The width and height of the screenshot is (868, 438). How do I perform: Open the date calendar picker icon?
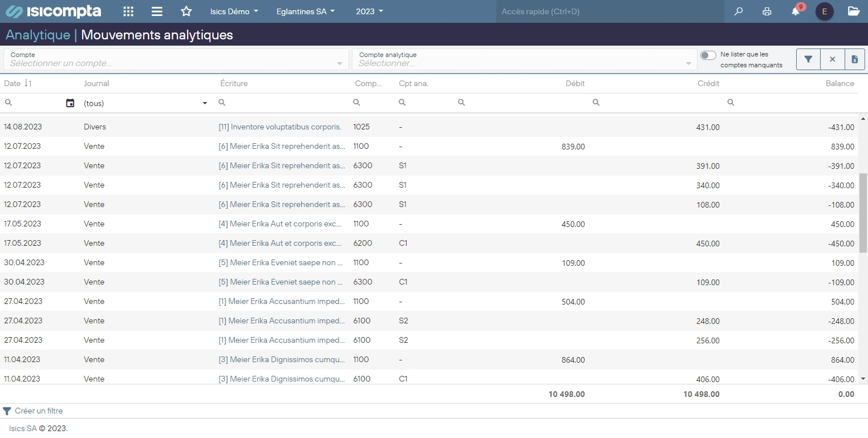(x=70, y=103)
